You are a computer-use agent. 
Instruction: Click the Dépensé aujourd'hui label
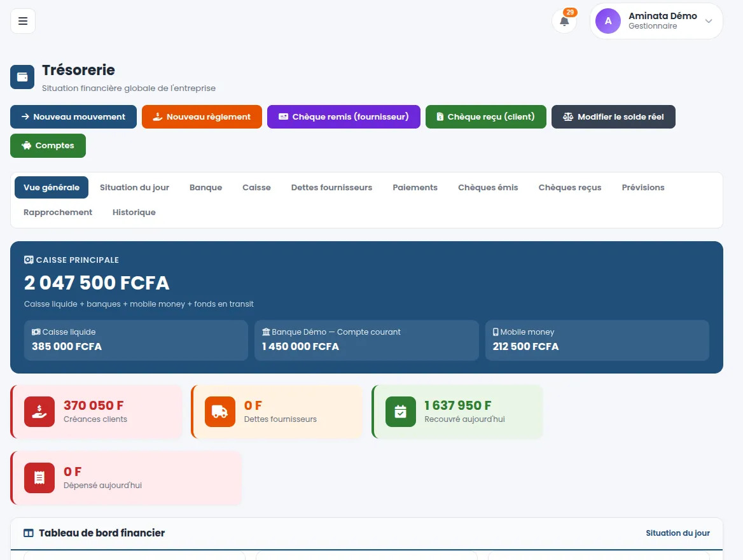tap(102, 486)
